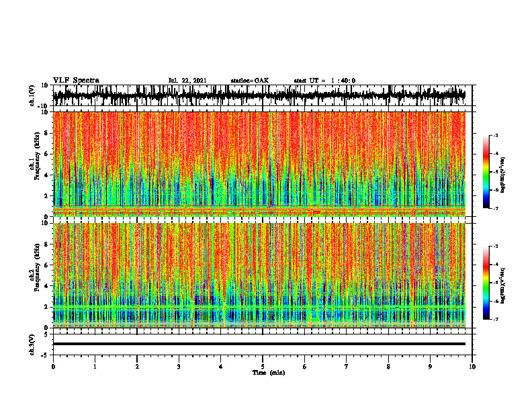Click the "-7" tick on ch.1 colorbar
The height and width of the screenshot is (411, 532).
point(496,208)
